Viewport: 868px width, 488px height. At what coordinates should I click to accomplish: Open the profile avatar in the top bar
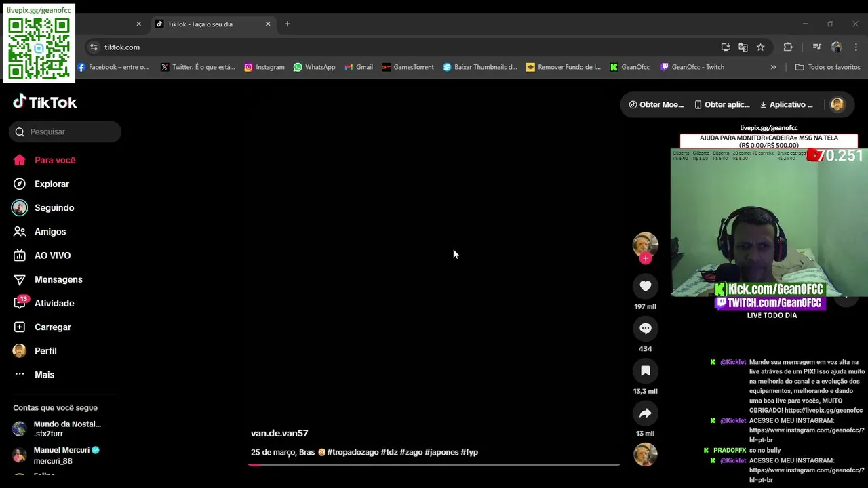[x=837, y=104]
